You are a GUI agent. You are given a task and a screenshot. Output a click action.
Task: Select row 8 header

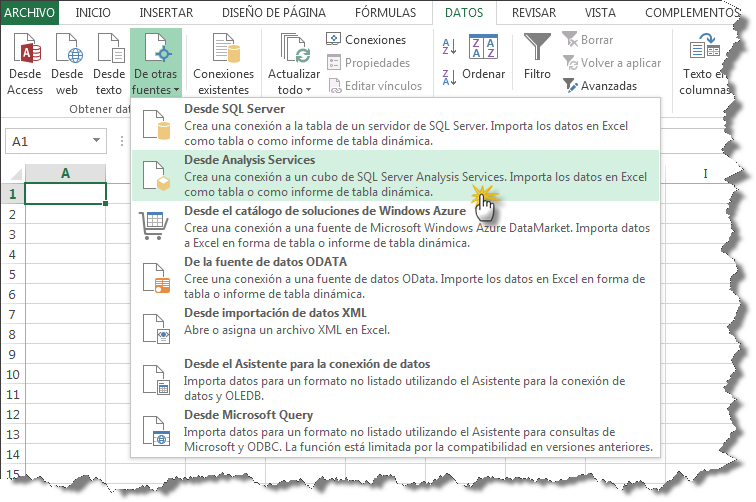(x=13, y=334)
